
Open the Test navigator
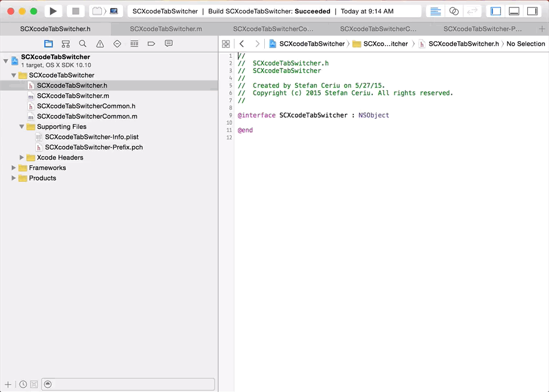tap(117, 44)
